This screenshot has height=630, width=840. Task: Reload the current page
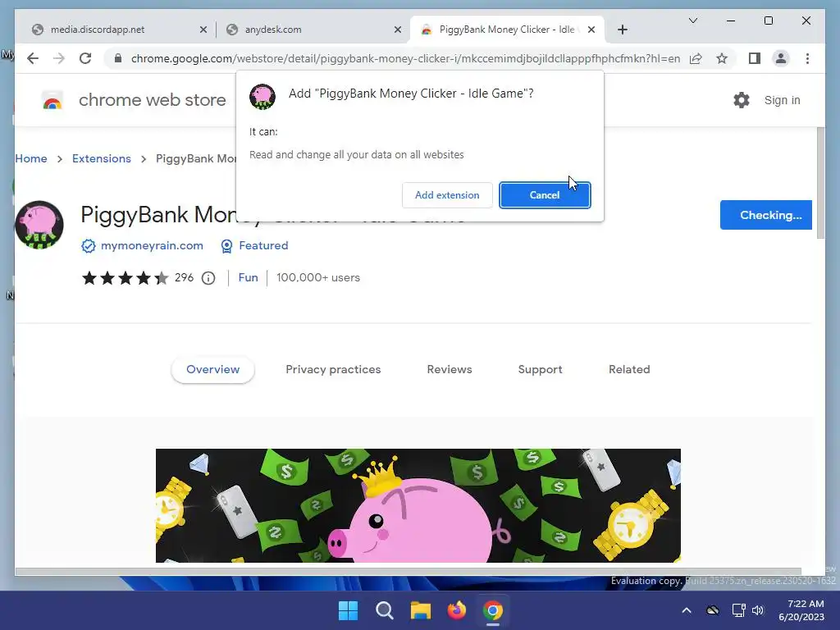(85, 58)
